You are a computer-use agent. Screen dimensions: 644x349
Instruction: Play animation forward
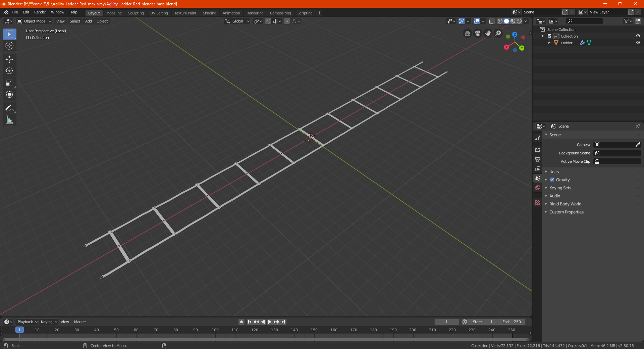click(270, 322)
